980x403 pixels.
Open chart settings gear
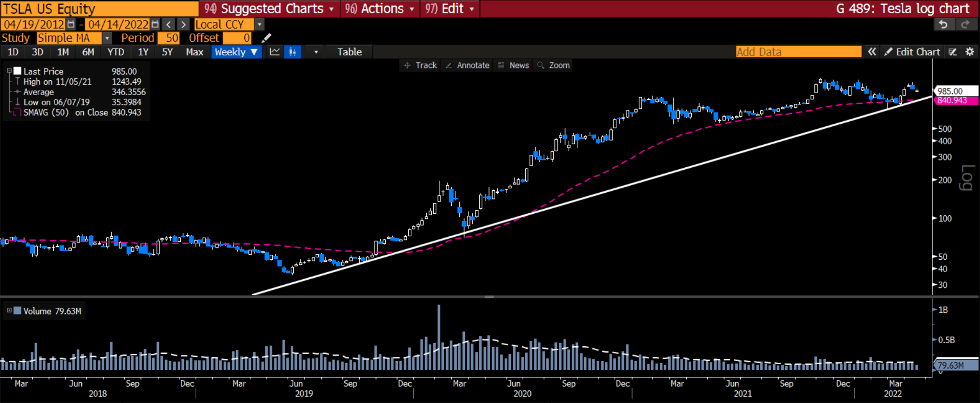[969, 52]
